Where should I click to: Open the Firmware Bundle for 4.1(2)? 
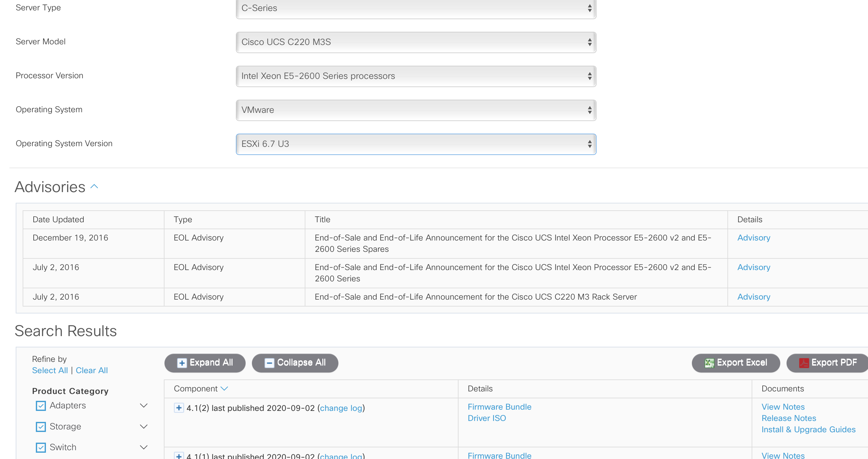coord(499,407)
